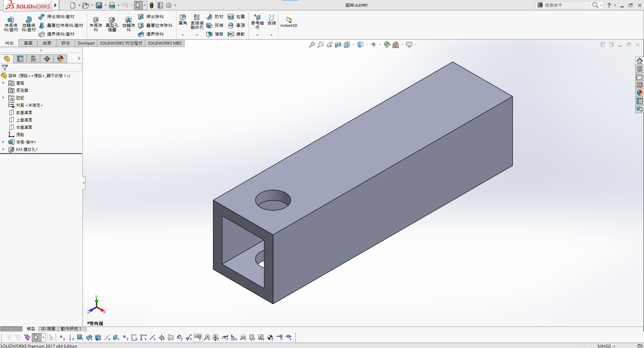
Task: Toggle the filter planes selection filter
Action: click(x=116, y=338)
